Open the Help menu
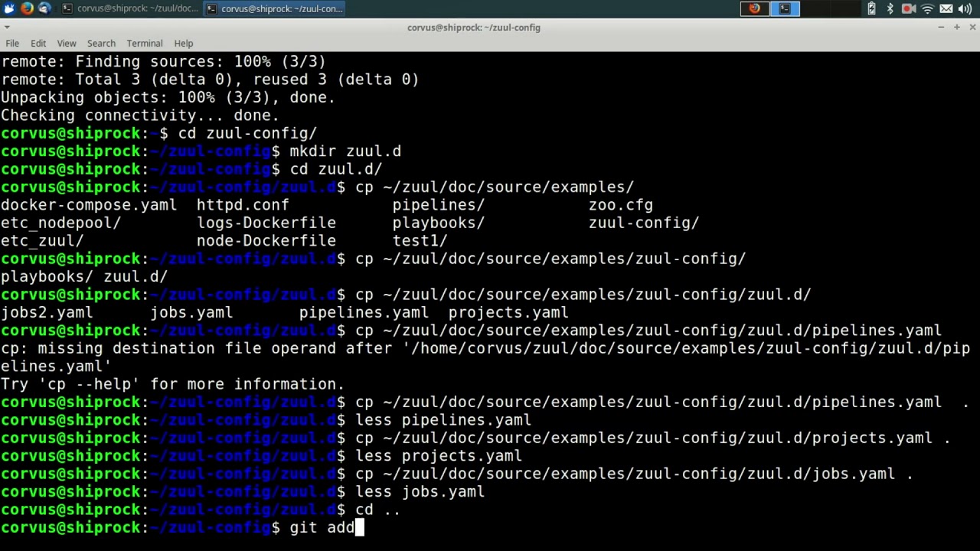Image resolution: width=980 pixels, height=551 pixels. coord(184,44)
